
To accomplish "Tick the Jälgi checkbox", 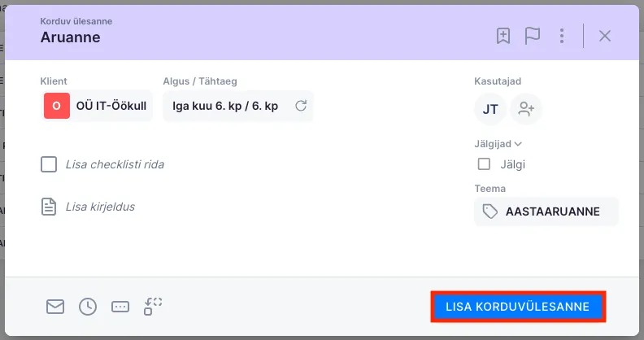I will point(485,164).
